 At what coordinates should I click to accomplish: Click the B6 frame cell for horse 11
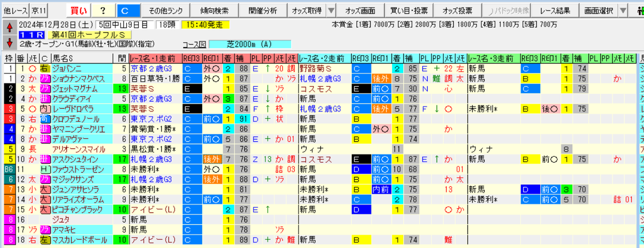pyautogui.click(x=9, y=169)
